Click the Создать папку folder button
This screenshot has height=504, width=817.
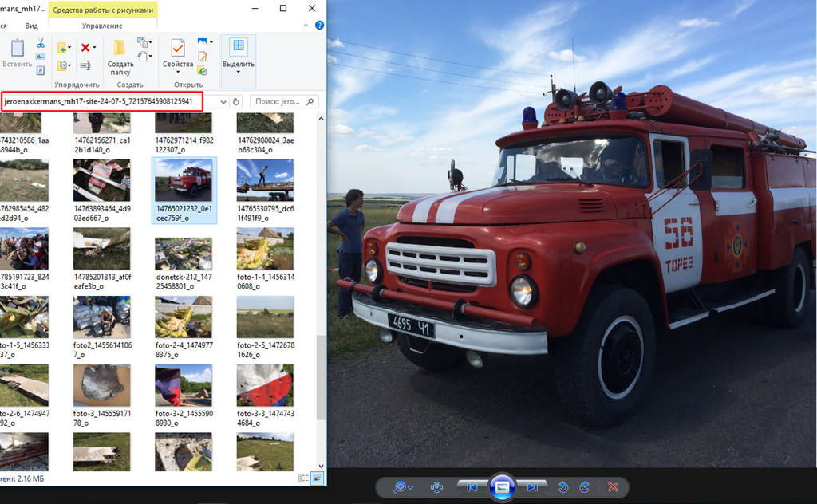(120, 57)
